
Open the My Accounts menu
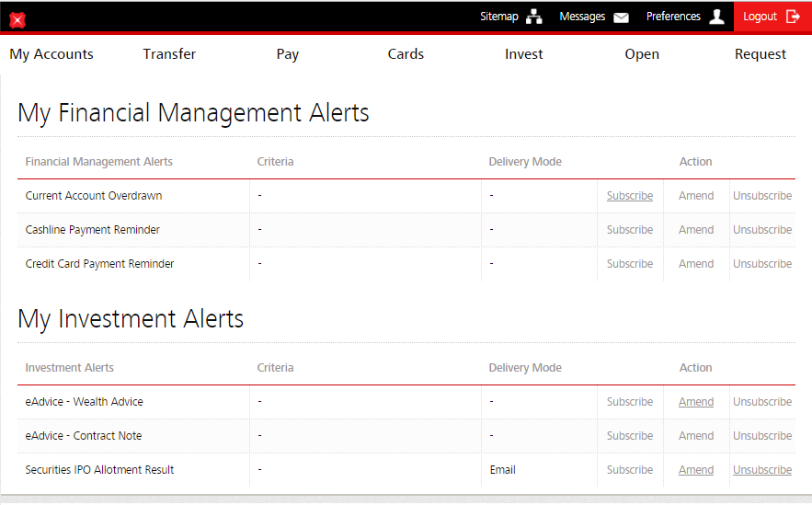(51, 54)
